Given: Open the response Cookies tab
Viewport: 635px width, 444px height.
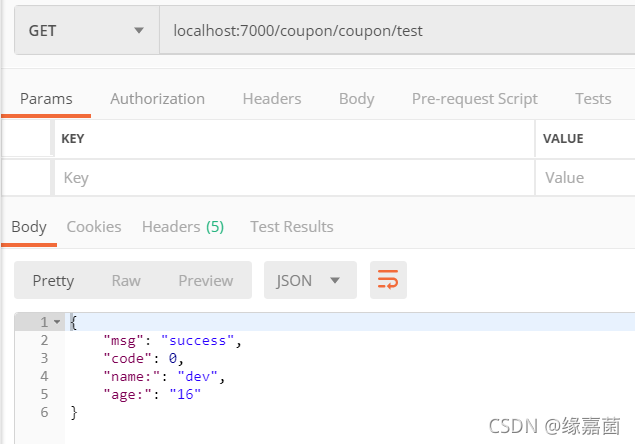Looking at the screenshot, I should coord(94,227).
